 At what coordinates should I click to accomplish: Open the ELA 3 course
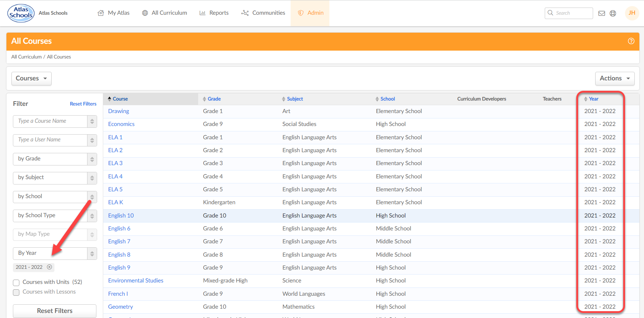point(115,163)
